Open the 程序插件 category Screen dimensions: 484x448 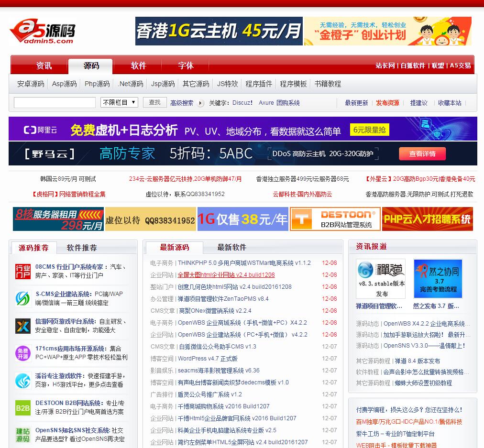tap(259, 84)
